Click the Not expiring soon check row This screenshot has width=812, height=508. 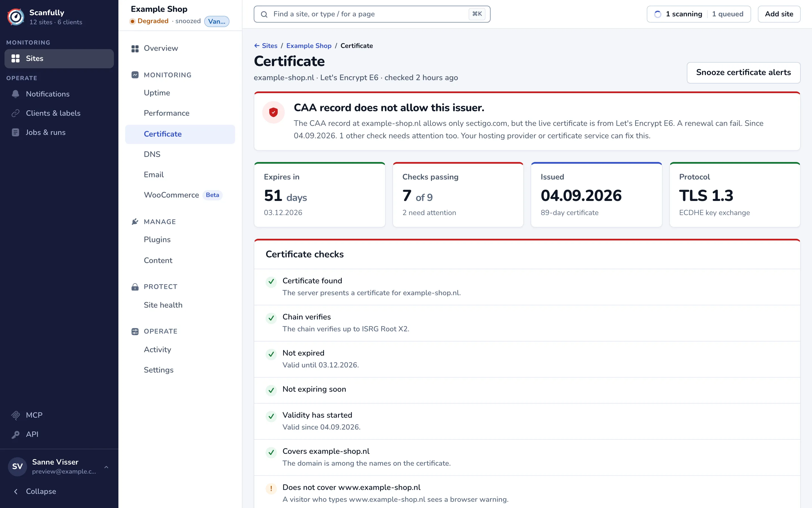point(527,390)
